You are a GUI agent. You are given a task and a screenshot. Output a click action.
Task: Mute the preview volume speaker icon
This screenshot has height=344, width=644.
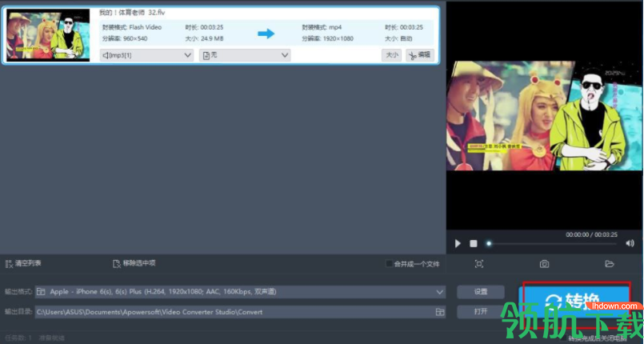pyautogui.click(x=630, y=243)
